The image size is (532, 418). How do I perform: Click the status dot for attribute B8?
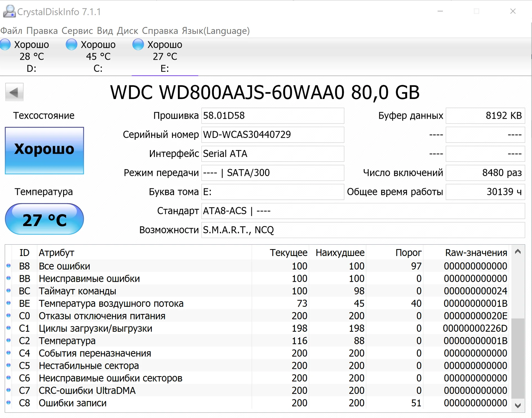[x=9, y=266]
